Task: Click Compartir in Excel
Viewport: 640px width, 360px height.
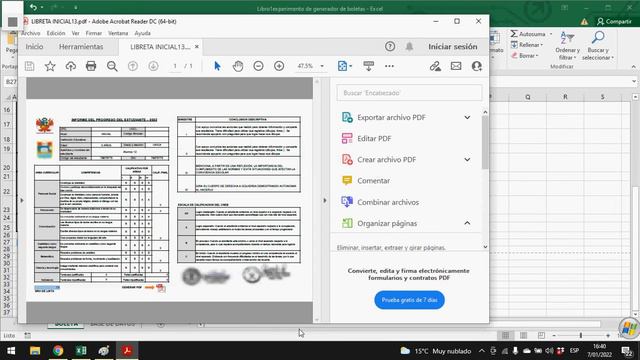Action: 614,21
